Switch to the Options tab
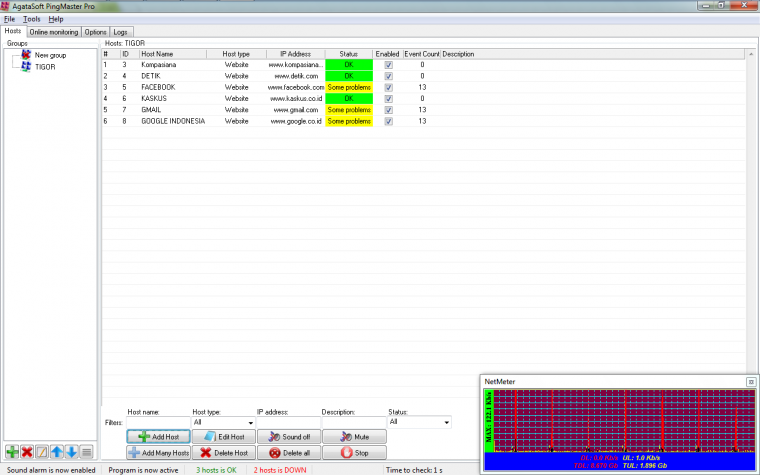Screen dimensions: 760x475 pyautogui.click(x=95, y=32)
